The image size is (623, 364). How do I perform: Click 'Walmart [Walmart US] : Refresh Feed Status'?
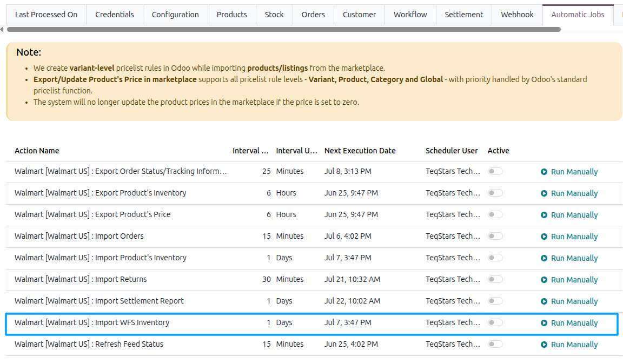coord(89,344)
